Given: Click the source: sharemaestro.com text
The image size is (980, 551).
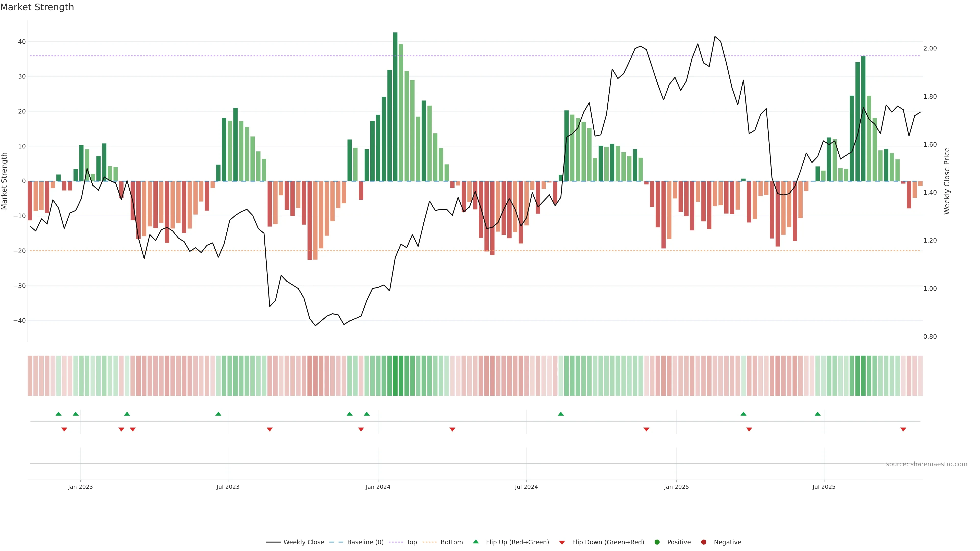Looking at the screenshot, I should [x=926, y=464].
